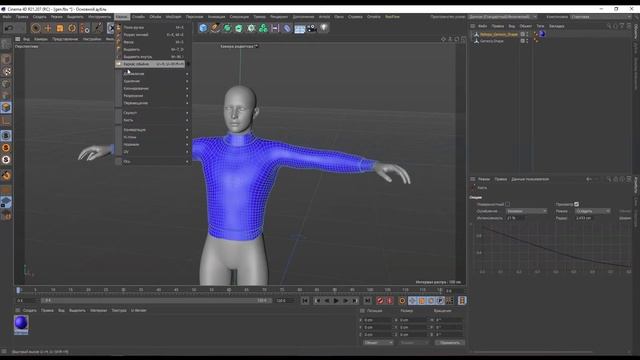Screen dimensions: 640x360
Task: Toggle the red record keyframe button
Action: pyautogui.click(x=380, y=301)
